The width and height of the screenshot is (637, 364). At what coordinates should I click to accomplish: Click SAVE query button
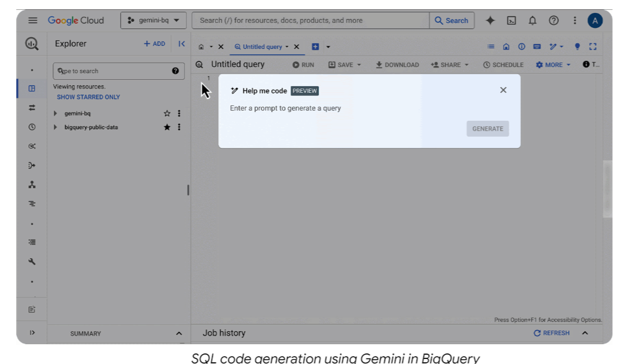pos(341,65)
